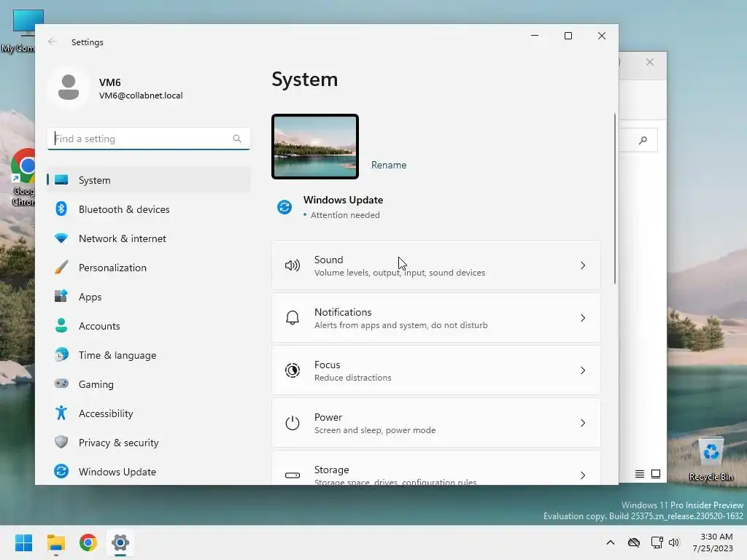747x560 pixels.
Task: Select Accounts in the sidebar
Action: (x=149, y=326)
